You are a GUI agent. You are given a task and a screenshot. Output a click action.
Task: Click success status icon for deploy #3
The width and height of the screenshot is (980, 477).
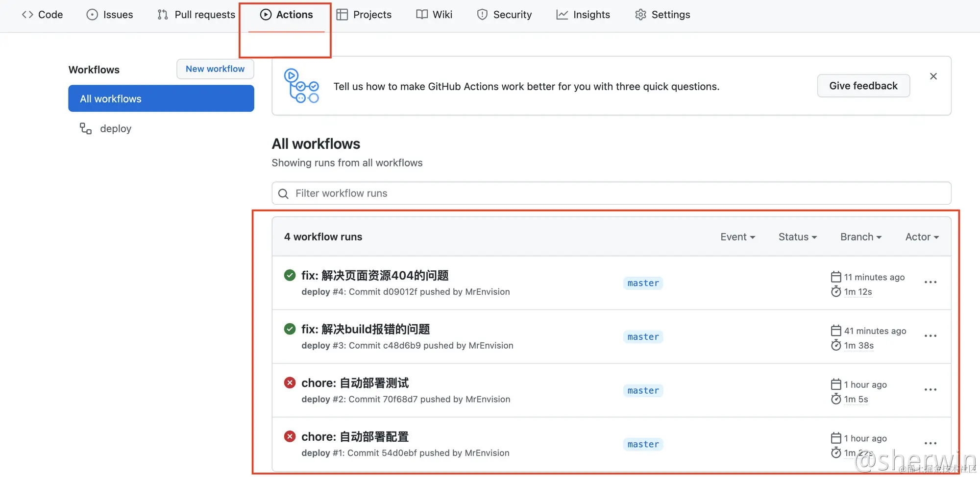point(290,329)
